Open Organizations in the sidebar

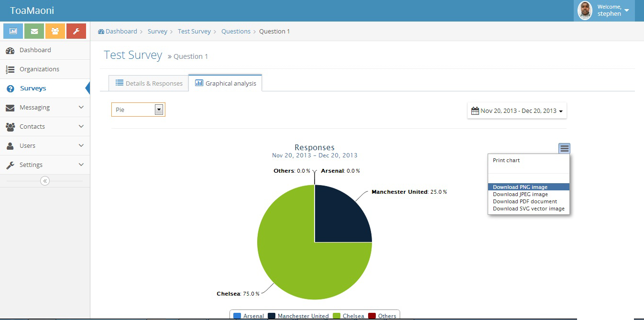point(45,69)
